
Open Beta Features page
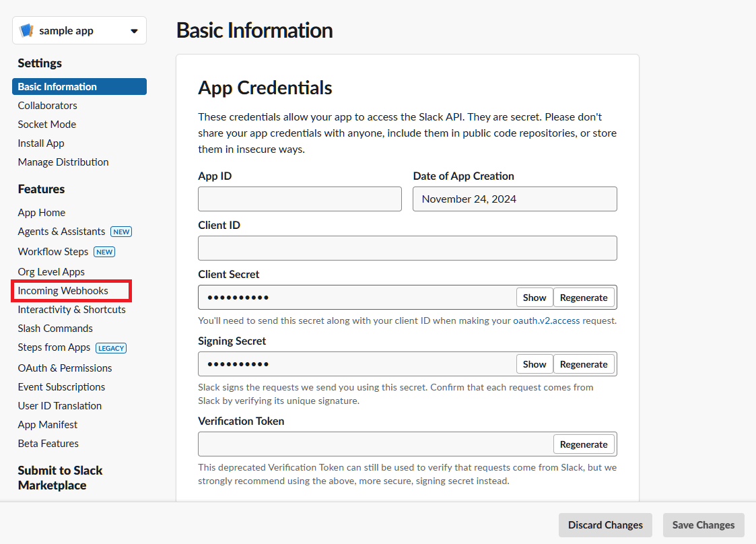[48, 443]
